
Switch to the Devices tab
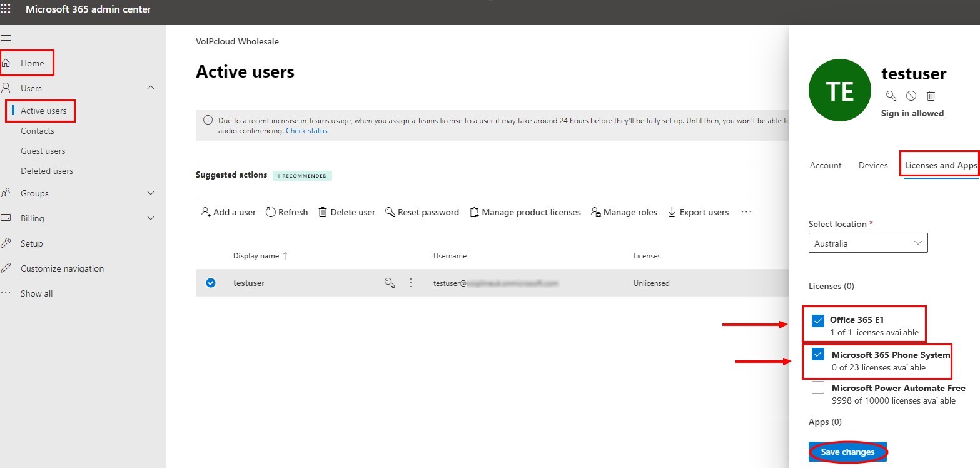[872, 165]
